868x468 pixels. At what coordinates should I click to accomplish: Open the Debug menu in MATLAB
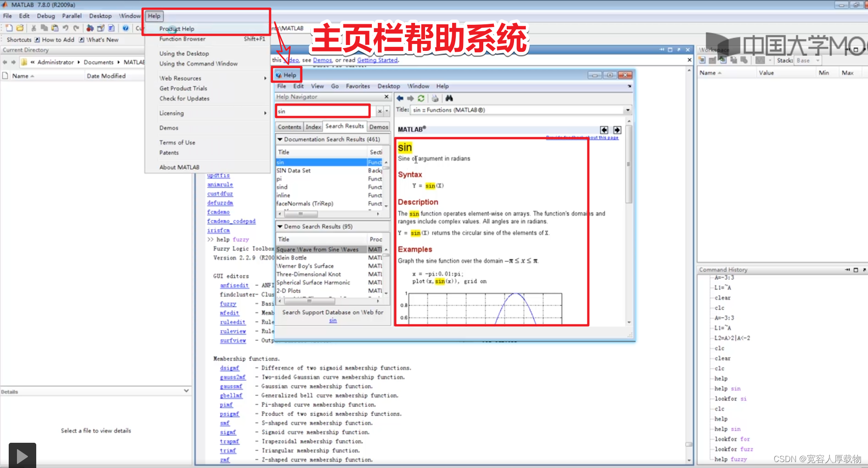click(x=46, y=16)
